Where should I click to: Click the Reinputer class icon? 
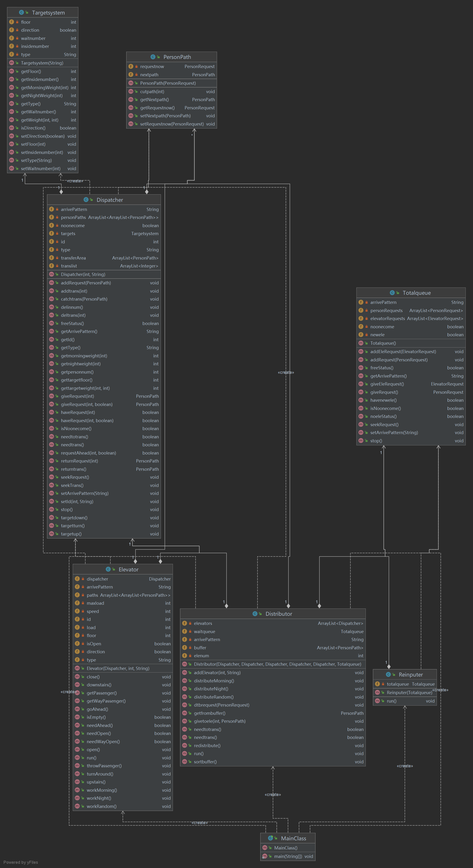click(388, 674)
